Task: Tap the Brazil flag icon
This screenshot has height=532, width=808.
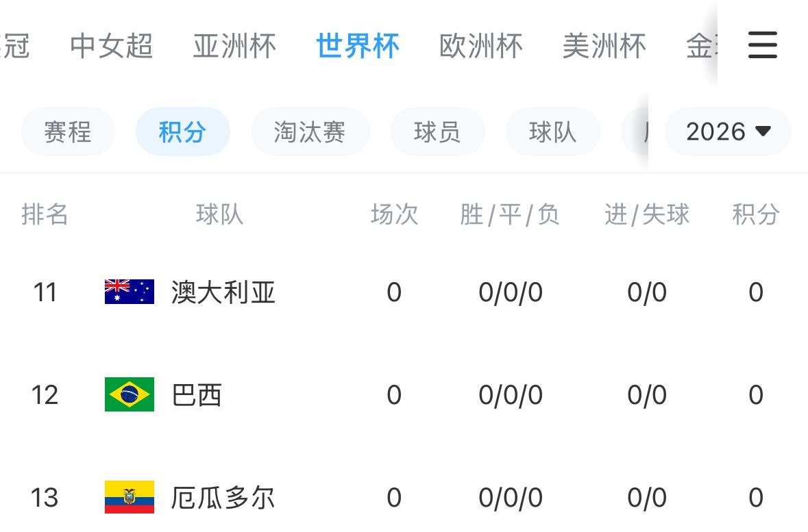Action: (130, 394)
